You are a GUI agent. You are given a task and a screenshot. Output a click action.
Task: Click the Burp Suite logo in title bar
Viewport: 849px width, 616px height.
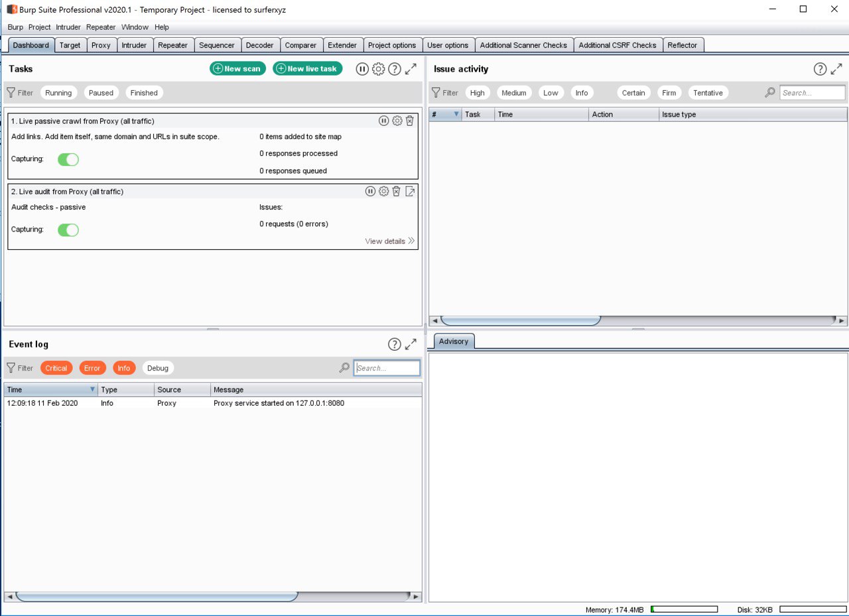click(12, 9)
